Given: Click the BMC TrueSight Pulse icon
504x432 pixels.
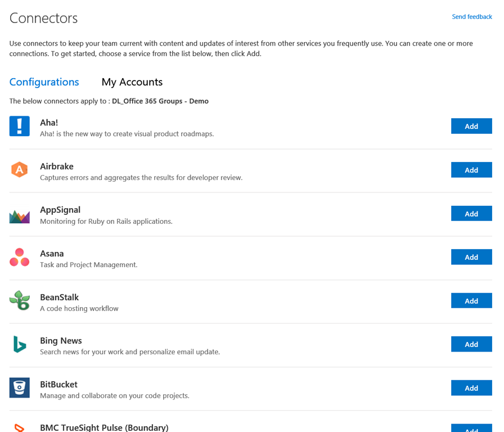Looking at the screenshot, I should point(20,428).
